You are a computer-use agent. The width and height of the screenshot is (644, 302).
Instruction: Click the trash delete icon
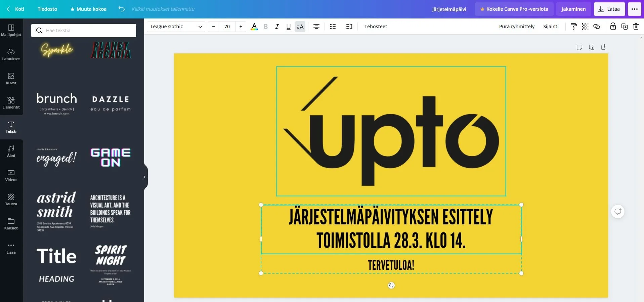[636, 27]
